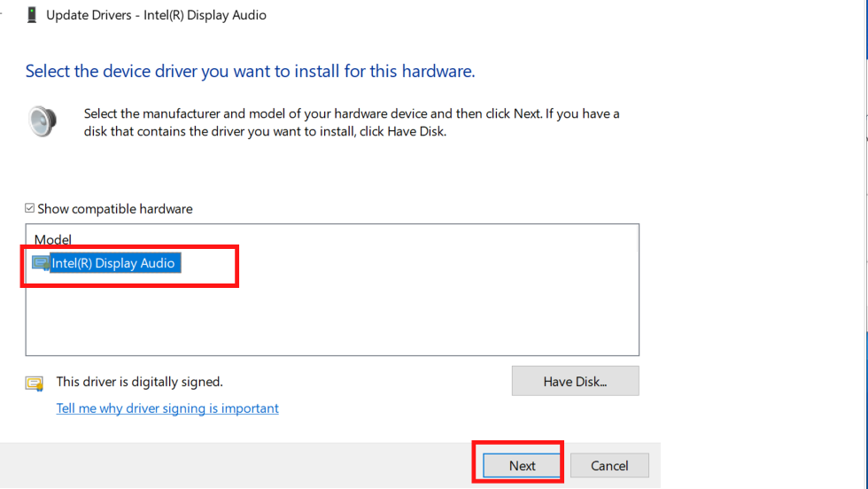This screenshot has width=868, height=489.
Task: Select Intel(R) Display Audio model entry
Action: 115,263
